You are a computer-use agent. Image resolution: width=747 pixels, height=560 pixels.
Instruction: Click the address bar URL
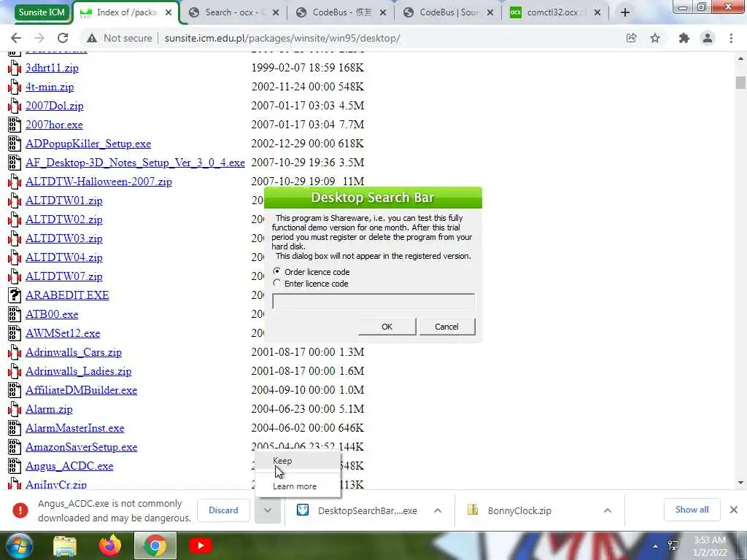tap(282, 38)
